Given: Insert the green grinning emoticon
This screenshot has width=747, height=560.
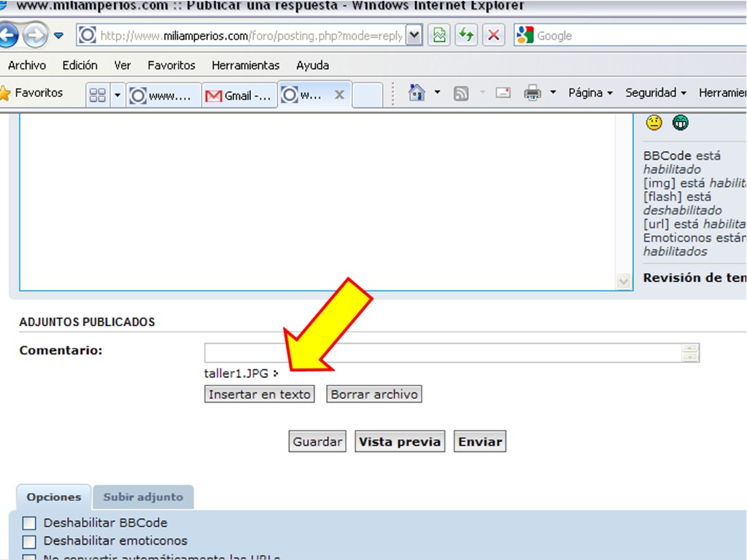Looking at the screenshot, I should [x=680, y=122].
